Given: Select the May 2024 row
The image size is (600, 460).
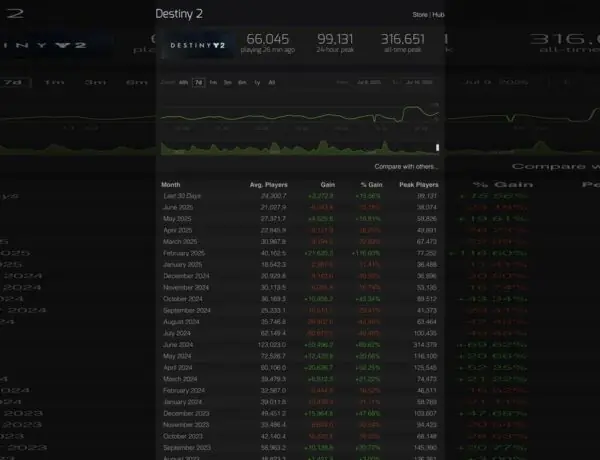Looking at the screenshot, I should coord(300,356).
